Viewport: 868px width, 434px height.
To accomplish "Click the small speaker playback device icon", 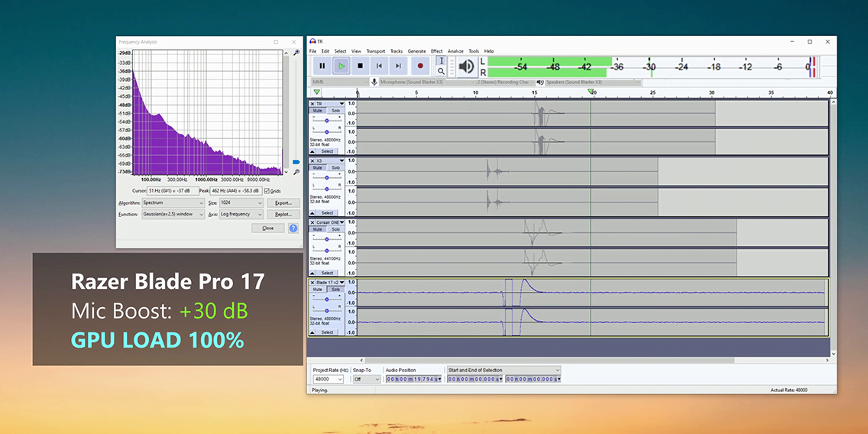I will [x=539, y=82].
